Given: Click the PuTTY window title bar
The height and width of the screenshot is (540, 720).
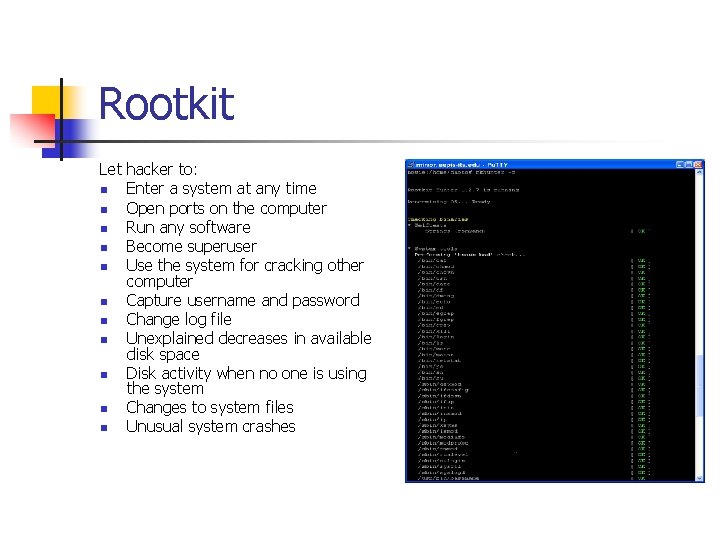Looking at the screenshot, I should click(555, 164).
